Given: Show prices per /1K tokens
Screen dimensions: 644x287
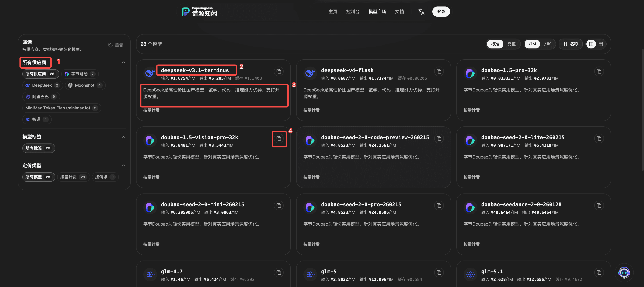Looking at the screenshot, I should point(547,44).
